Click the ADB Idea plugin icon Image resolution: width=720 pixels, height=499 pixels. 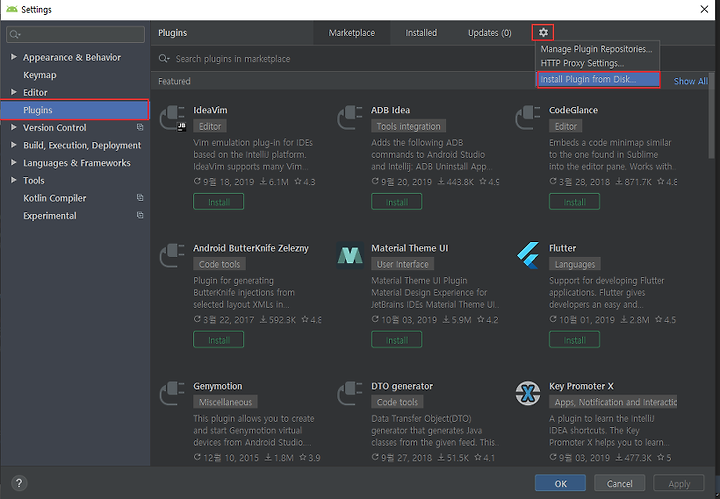(350, 118)
